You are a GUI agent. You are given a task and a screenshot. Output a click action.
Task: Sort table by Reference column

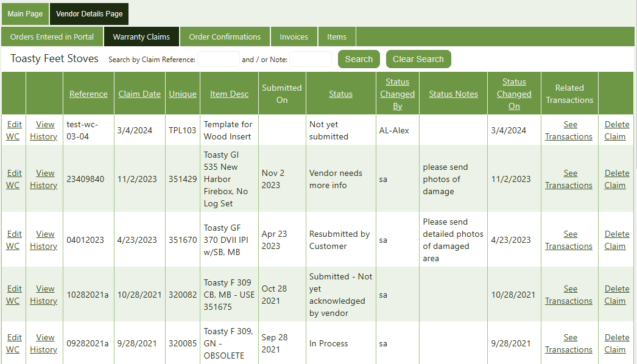(88, 94)
